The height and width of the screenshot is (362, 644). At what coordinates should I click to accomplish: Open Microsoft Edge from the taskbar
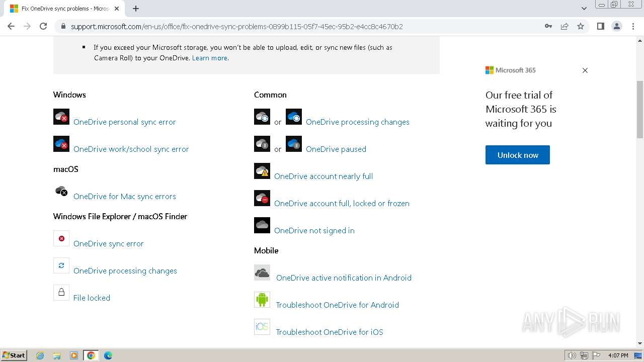pos(108,355)
